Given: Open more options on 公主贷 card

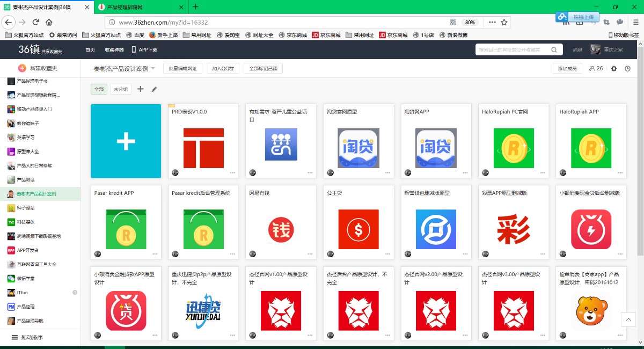Looking at the screenshot, I should click(387, 254).
